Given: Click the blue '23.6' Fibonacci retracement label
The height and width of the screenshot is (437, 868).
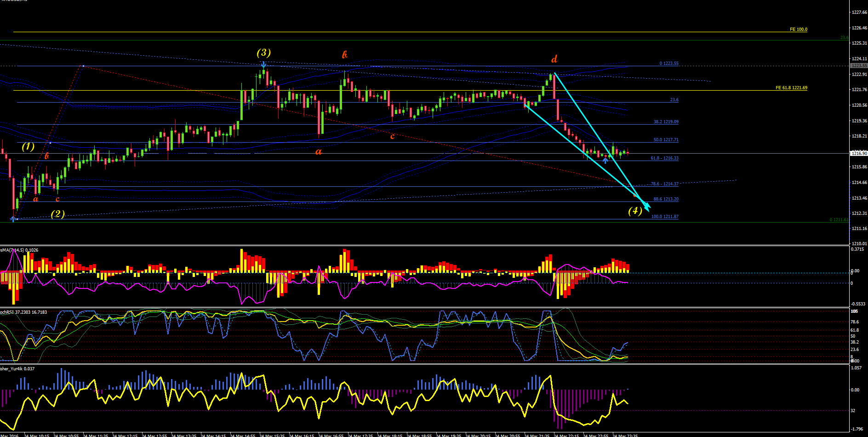Looking at the screenshot, I should point(674,100).
